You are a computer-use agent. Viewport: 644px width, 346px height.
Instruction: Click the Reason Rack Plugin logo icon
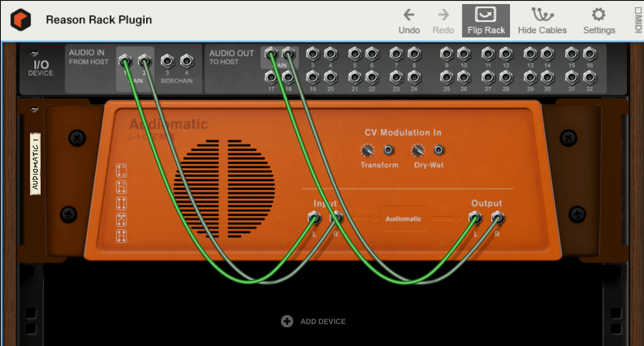pos(21,19)
